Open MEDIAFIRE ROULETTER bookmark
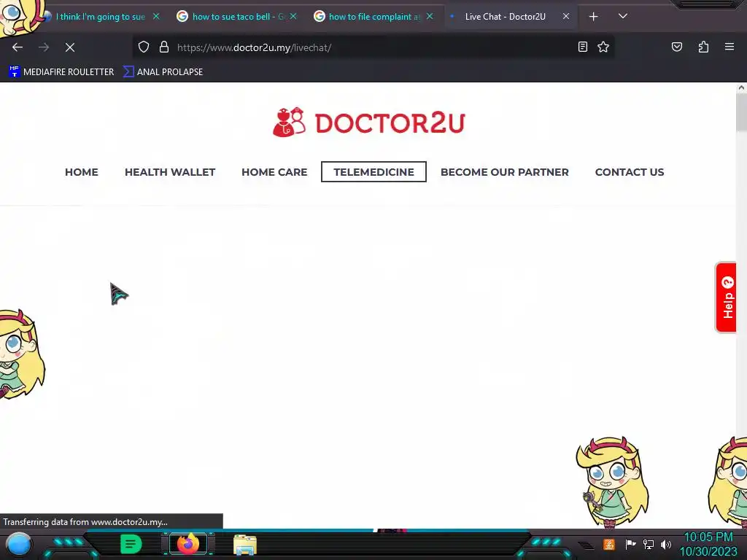This screenshot has height=560, width=747. (x=61, y=72)
